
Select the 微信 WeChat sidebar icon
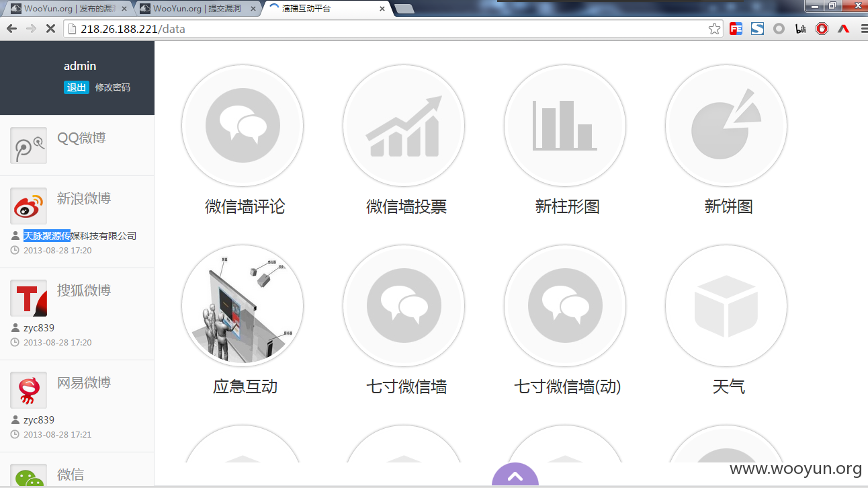point(28,475)
